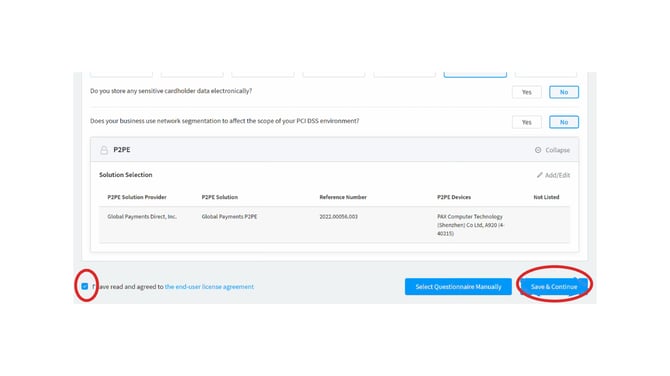Collapse the P2PE section
Viewport: 670px width, 376px height.
pyautogui.click(x=552, y=150)
